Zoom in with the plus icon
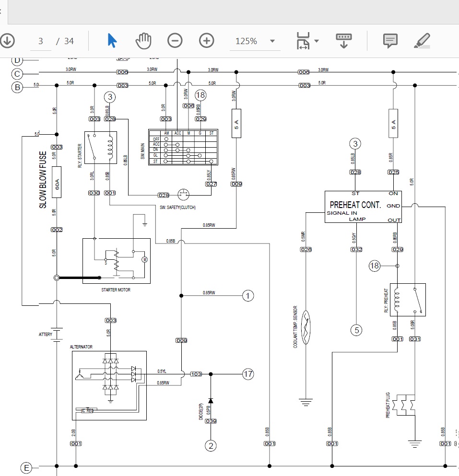This screenshot has width=459, height=476. (x=206, y=41)
